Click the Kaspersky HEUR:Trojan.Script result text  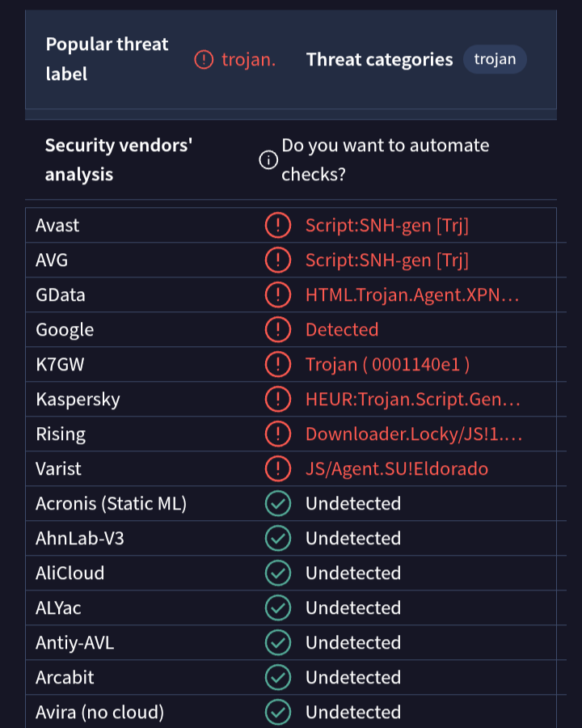[412, 400]
